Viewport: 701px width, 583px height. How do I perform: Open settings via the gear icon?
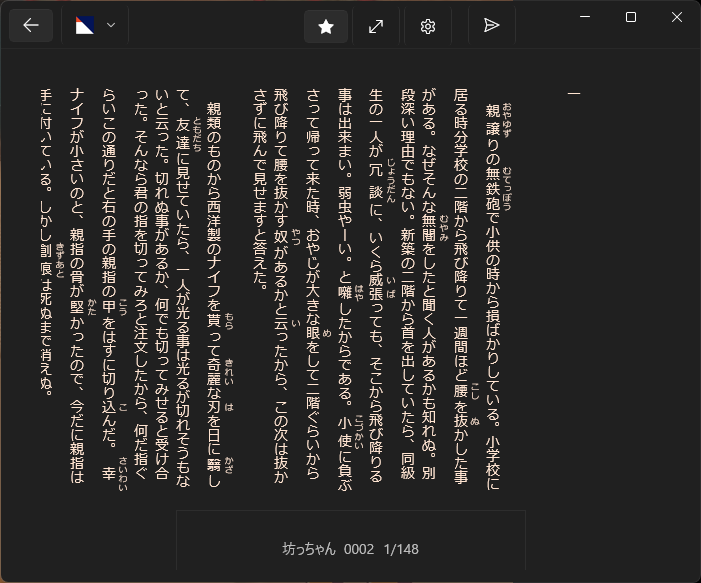click(x=428, y=26)
